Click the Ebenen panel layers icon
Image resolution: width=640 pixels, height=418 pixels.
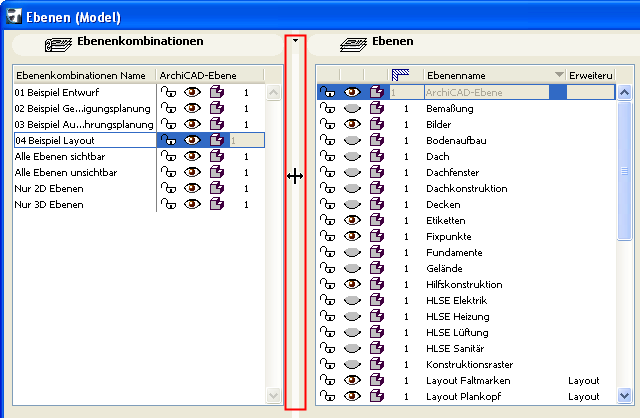(353, 44)
